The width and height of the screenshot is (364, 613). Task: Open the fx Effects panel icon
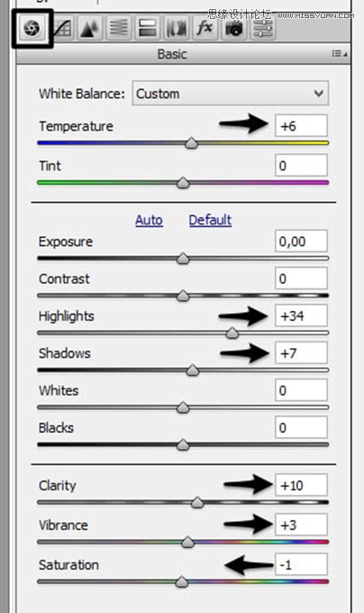(x=205, y=29)
